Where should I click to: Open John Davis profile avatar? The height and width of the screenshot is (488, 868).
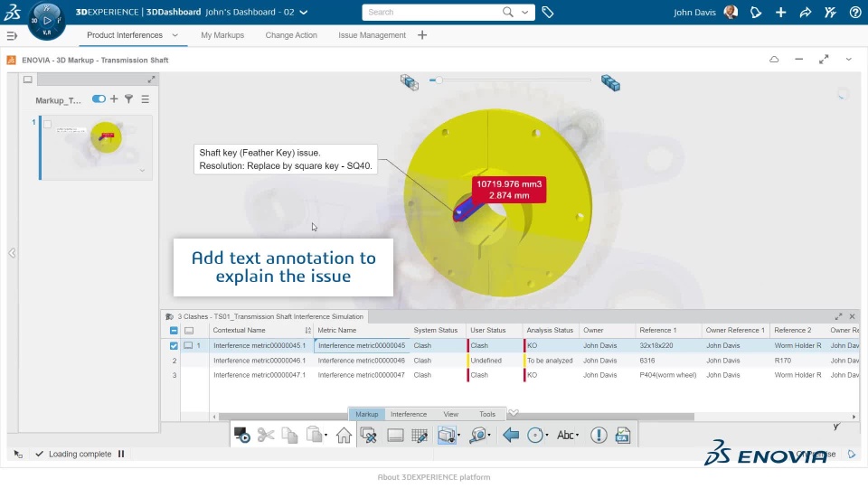731,12
